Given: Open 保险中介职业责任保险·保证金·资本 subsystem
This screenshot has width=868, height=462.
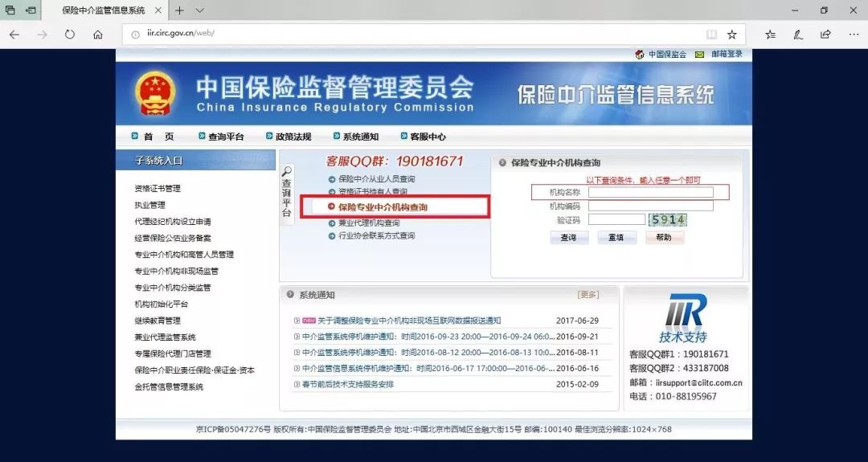Looking at the screenshot, I should tap(194, 370).
